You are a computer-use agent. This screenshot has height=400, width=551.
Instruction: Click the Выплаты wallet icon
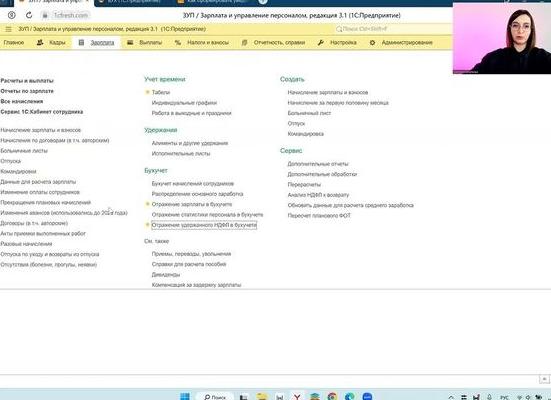(x=130, y=43)
